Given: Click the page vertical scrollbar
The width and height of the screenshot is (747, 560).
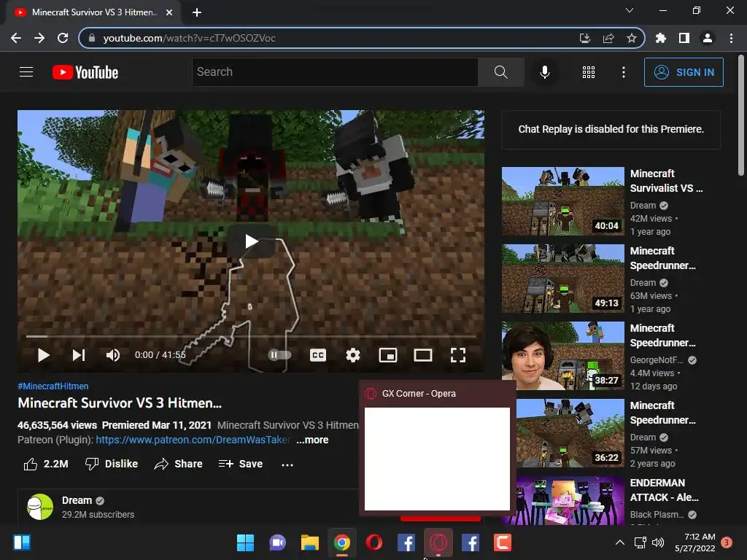Looking at the screenshot, I should [x=741, y=116].
